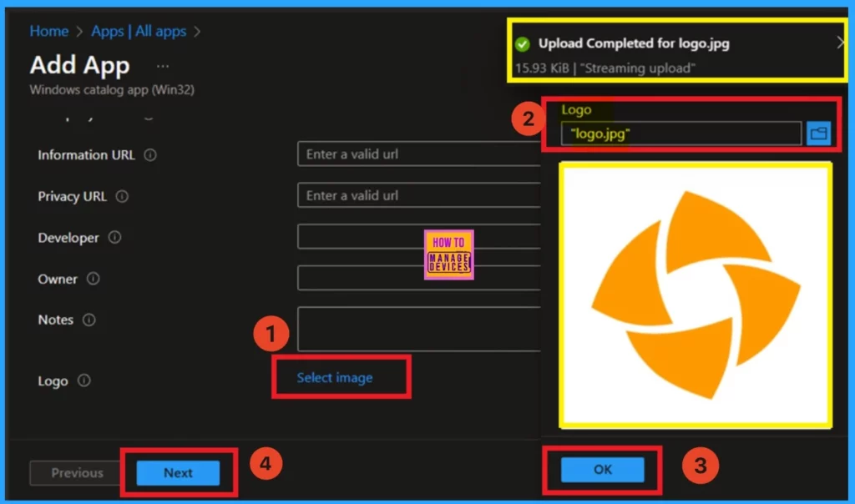This screenshot has width=855, height=504.
Task: Click the info icon next to Privacy URL
Action: (x=122, y=196)
